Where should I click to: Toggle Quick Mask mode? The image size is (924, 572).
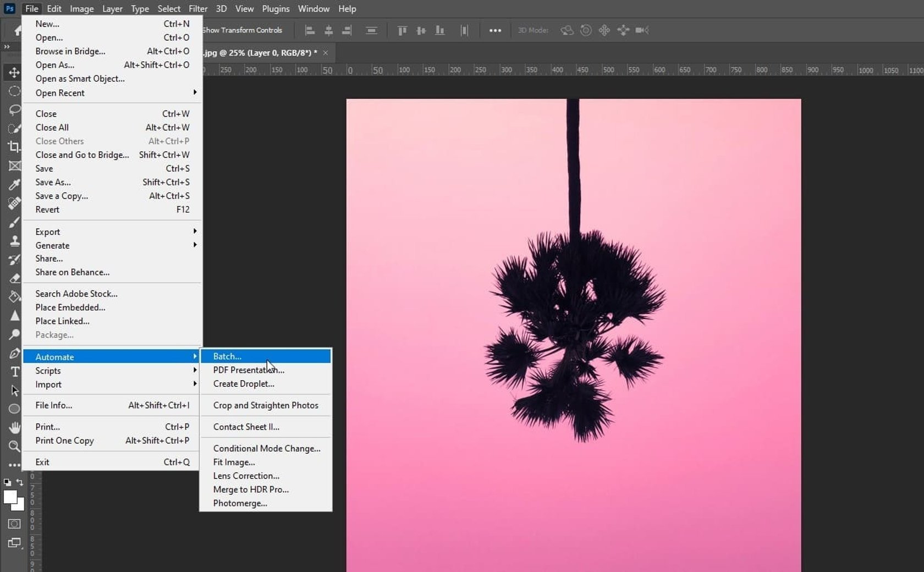pos(14,524)
